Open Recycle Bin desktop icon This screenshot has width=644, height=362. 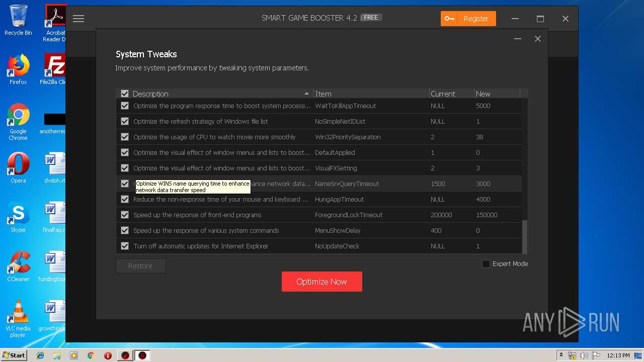(x=18, y=20)
